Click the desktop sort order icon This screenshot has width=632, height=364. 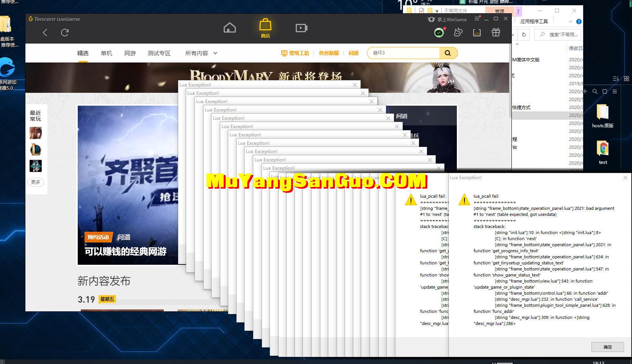[x=616, y=78]
